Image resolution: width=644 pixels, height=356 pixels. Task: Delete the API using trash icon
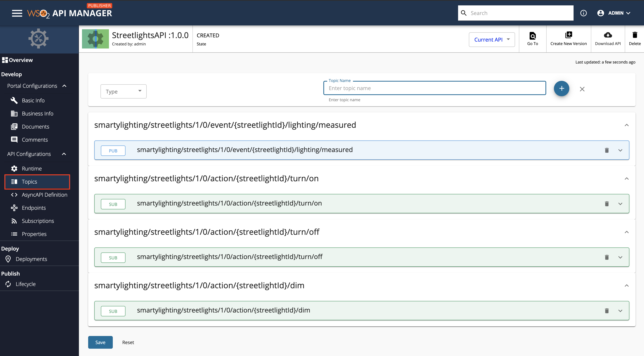pyautogui.click(x=635, y=35)
